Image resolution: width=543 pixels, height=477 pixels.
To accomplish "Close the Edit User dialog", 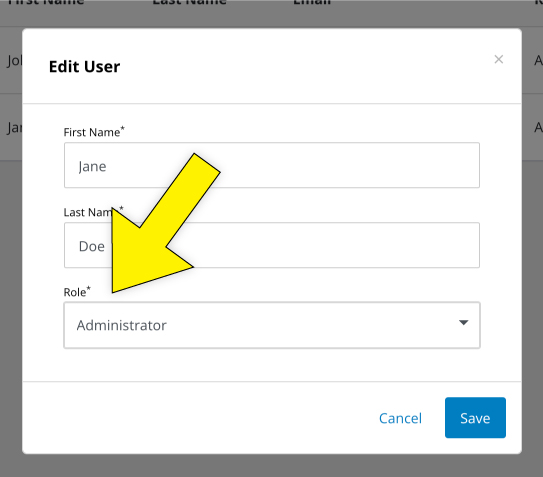I will pos(498,59).
